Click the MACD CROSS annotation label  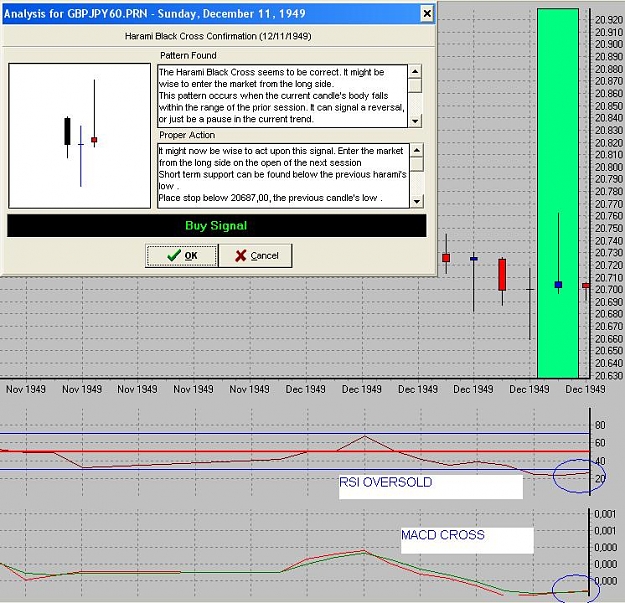point(443,535)
